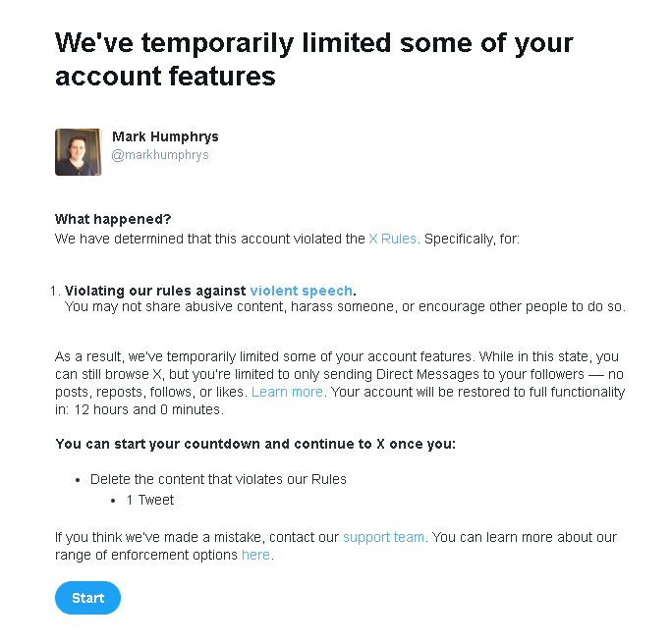Open the X Rules link

click(x=392, y=239)
